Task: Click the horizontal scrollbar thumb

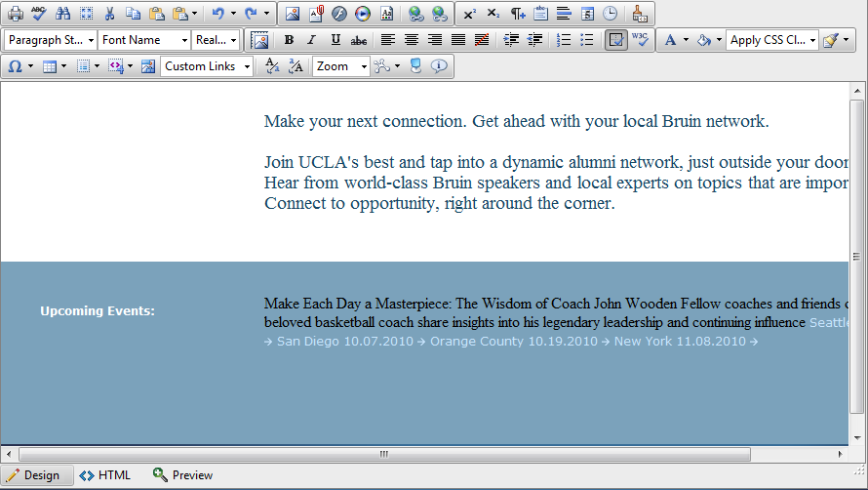Action: (x=384, y=454)
